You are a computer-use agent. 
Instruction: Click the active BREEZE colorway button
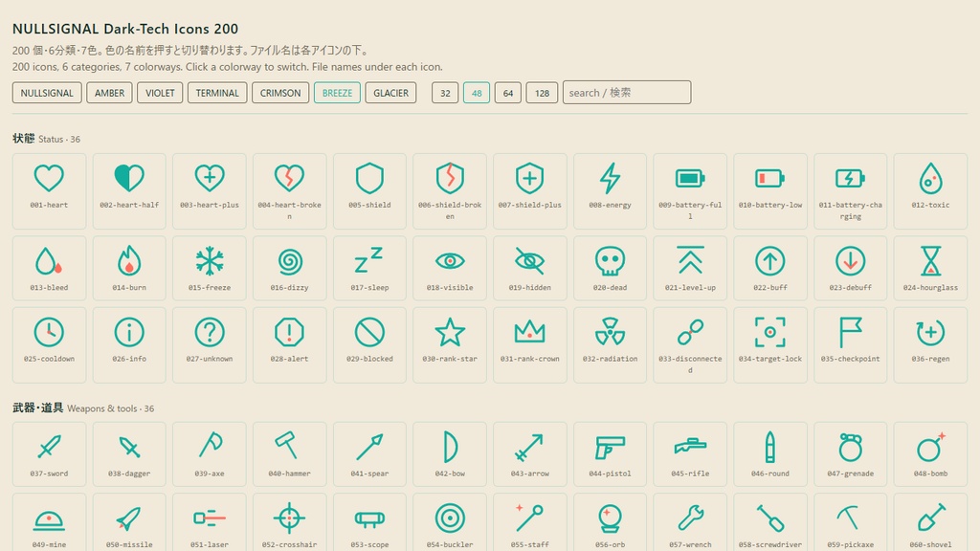337,93
